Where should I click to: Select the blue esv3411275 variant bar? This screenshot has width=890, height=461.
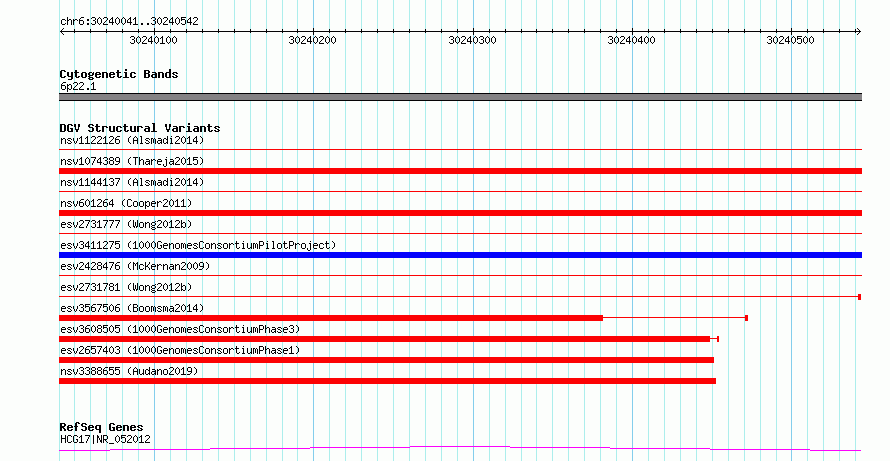(460, 255)
